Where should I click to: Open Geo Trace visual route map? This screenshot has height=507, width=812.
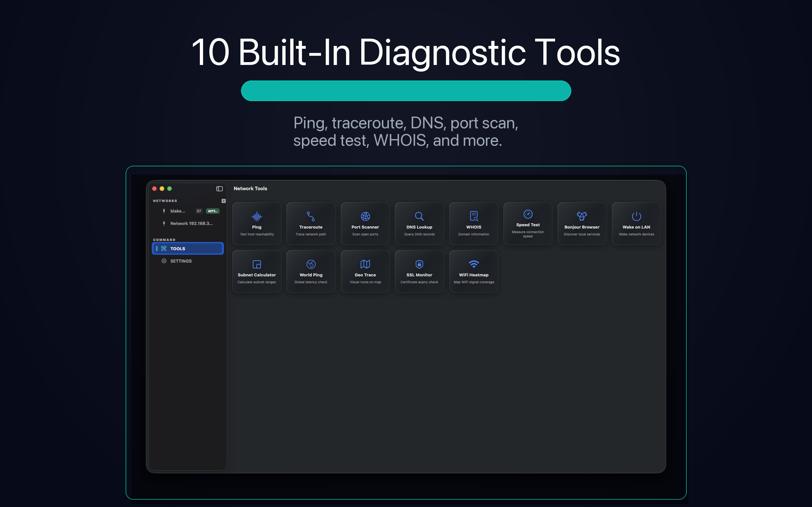[x=365, y=271]
